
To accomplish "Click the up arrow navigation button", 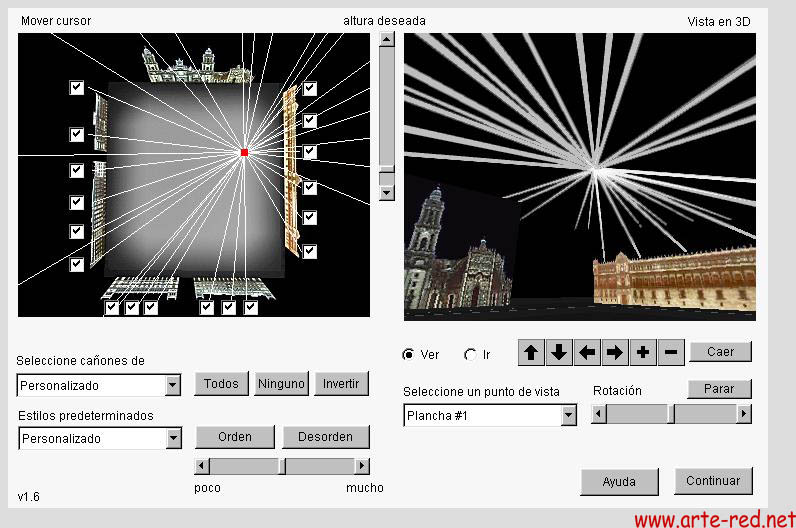I will [x=531, y=352].
